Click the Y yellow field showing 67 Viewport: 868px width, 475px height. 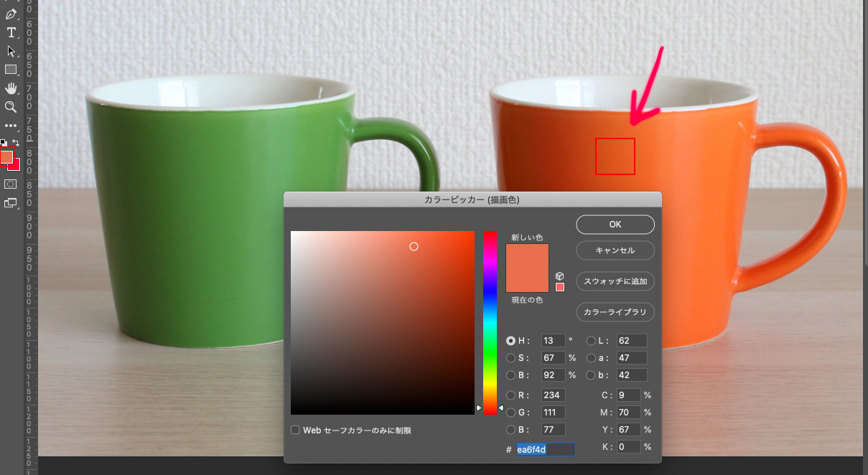(627, 430)
